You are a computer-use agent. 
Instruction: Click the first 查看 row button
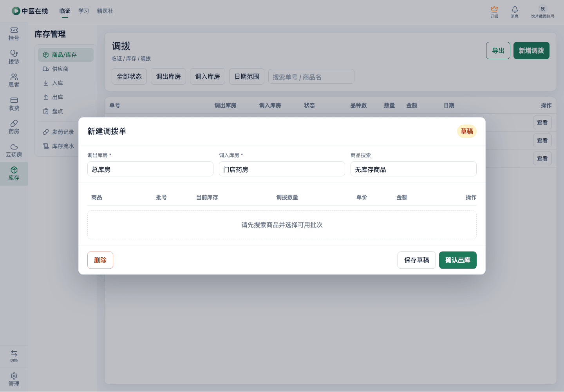(542, 123)
